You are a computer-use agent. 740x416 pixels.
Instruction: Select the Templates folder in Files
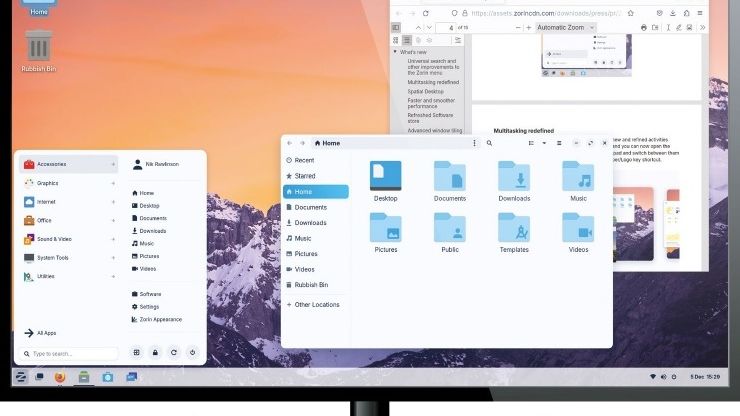coord(514,232)
